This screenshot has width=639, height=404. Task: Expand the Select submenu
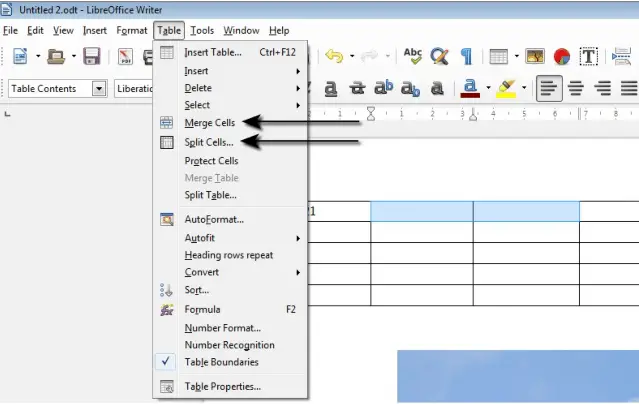click(230, 105)
